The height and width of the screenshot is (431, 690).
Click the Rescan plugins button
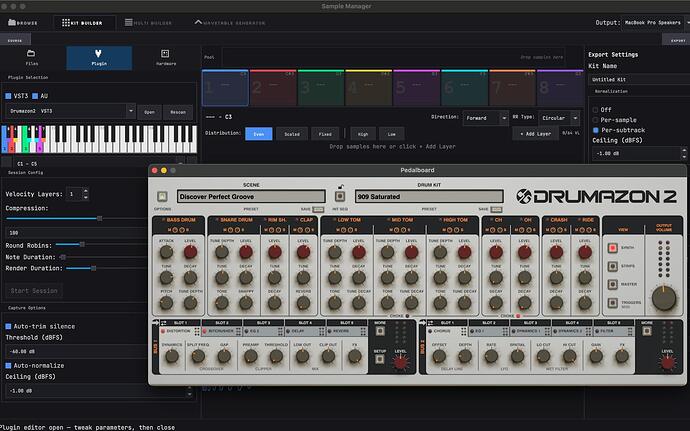click(178, 112)
